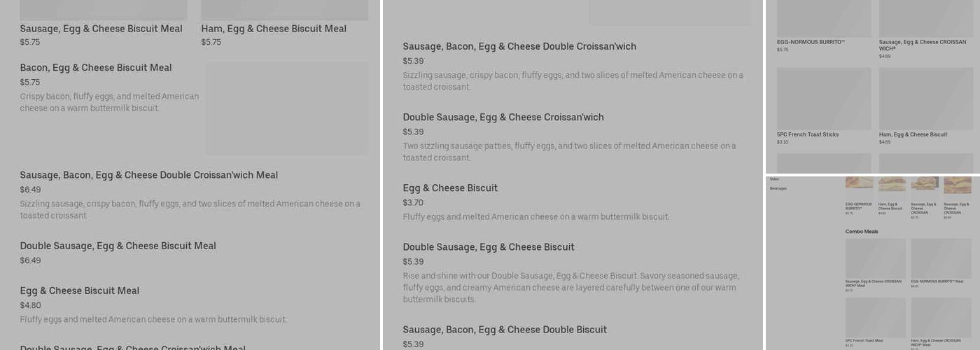980x350 pixels.
Task: Choose Sausage, Bacon, Egg & Cheese Double Biscuit
Action: coord(504,330)
